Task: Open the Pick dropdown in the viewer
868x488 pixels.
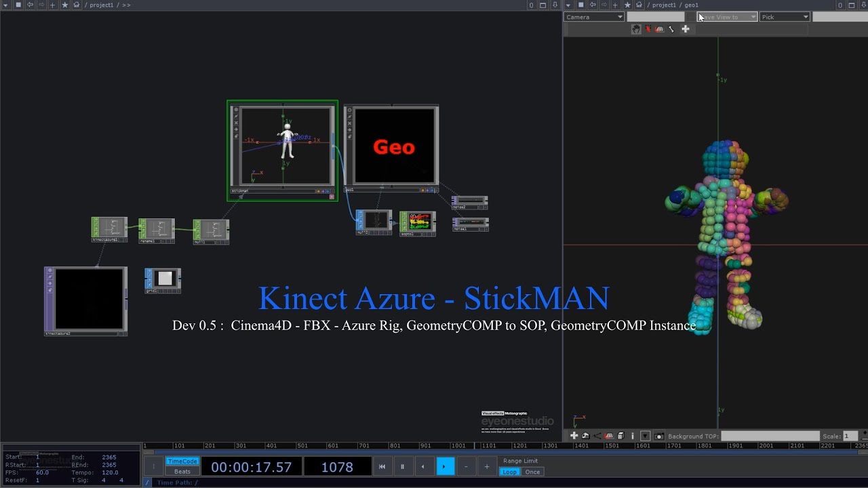Action: tap(785, 17)
